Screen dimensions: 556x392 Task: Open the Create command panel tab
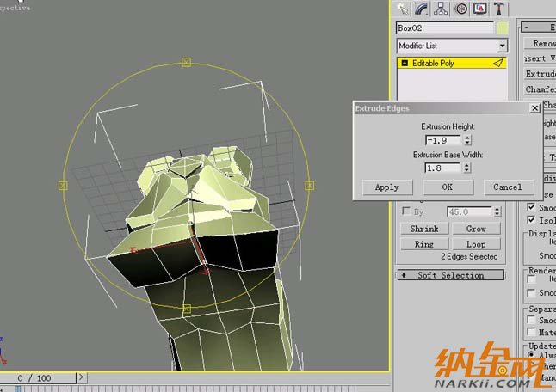402,9
